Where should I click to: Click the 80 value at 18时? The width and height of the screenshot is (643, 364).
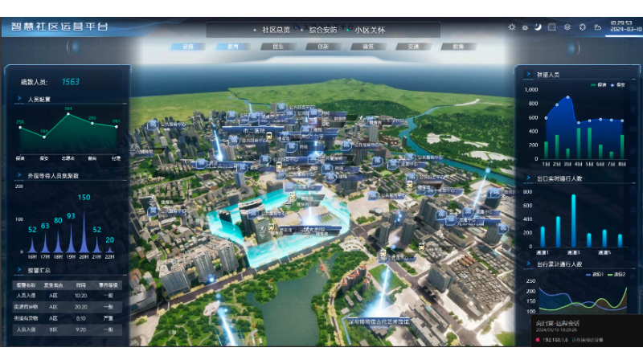pos(58,220)
